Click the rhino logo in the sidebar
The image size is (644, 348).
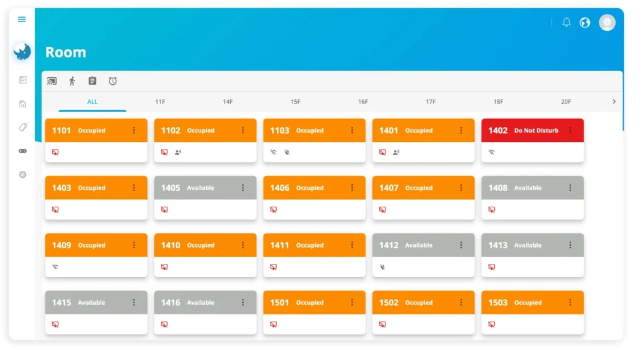click(x=23, y=52)
